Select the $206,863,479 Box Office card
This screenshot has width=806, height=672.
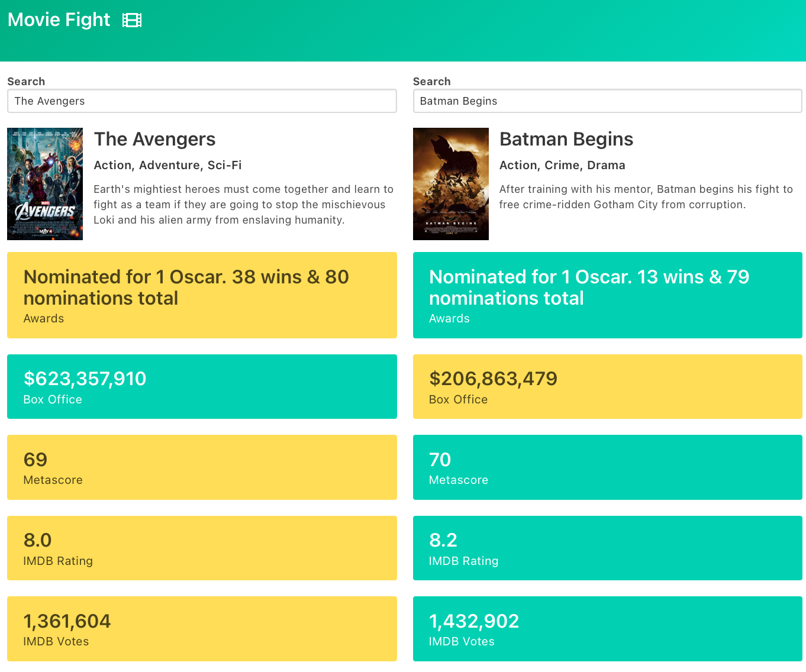[607, 386]
